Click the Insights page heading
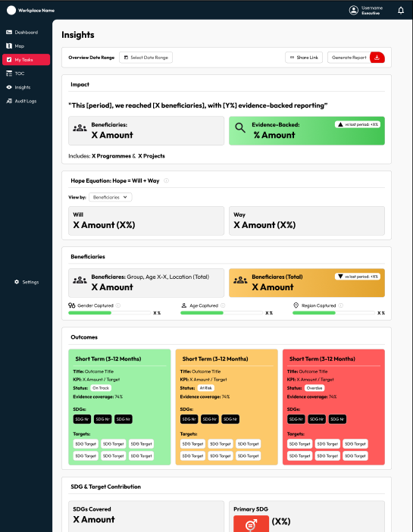This screenshot has height=532, width=413. 78,35
